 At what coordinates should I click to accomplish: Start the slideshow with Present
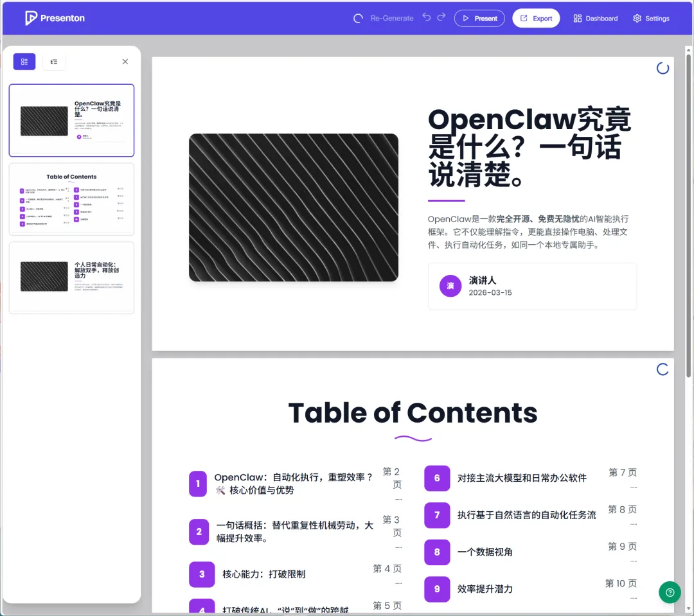479,18
